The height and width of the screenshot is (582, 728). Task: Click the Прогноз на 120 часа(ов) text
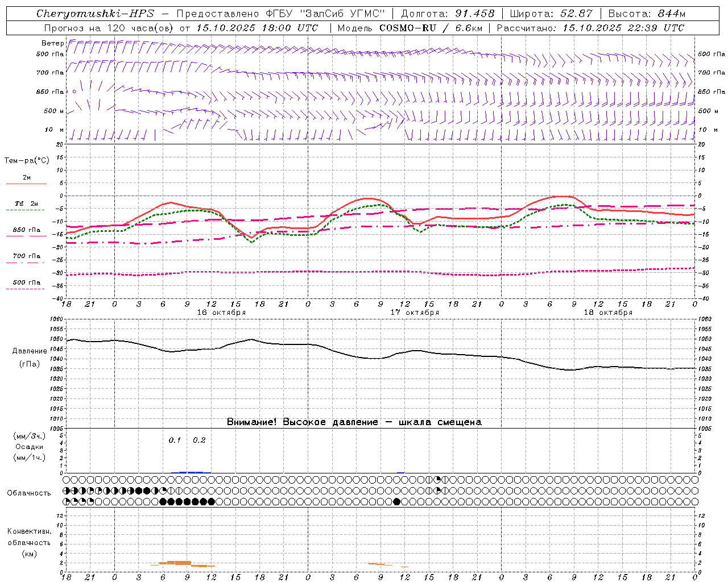click(x=109, y=27)
